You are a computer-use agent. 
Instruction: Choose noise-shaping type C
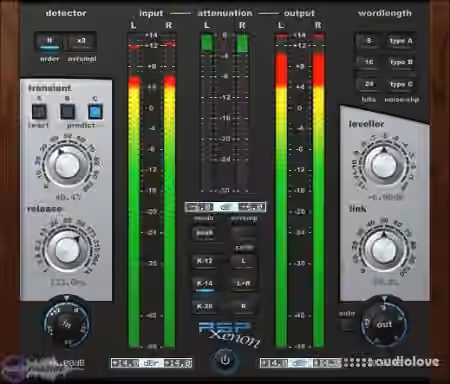click(x=401, y=84)
